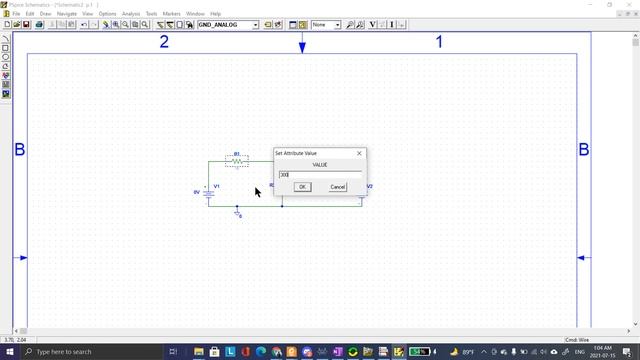Open the File menu
Viewport: 640px width, 360px height.
(16, 14)
